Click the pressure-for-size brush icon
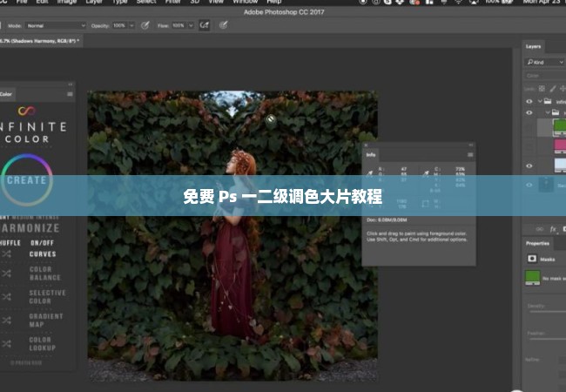The width and height of the screenshot is (566, 392). tap(224, 25)
